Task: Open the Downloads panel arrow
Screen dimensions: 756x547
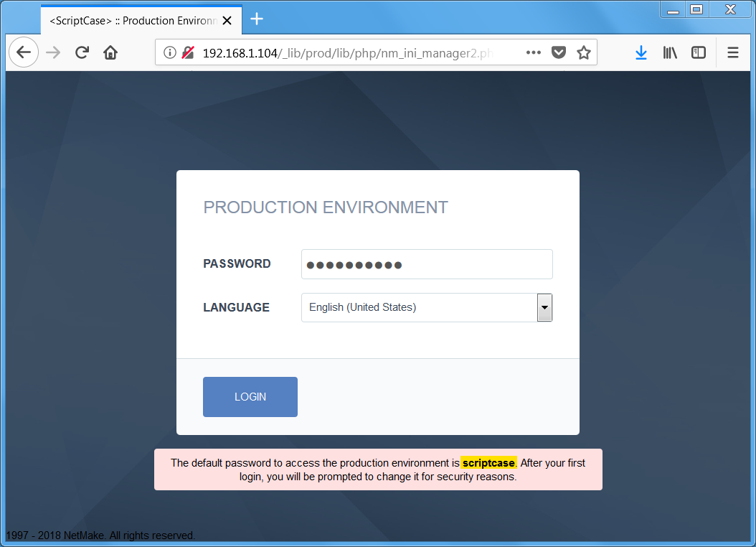Action: (641, 52)
